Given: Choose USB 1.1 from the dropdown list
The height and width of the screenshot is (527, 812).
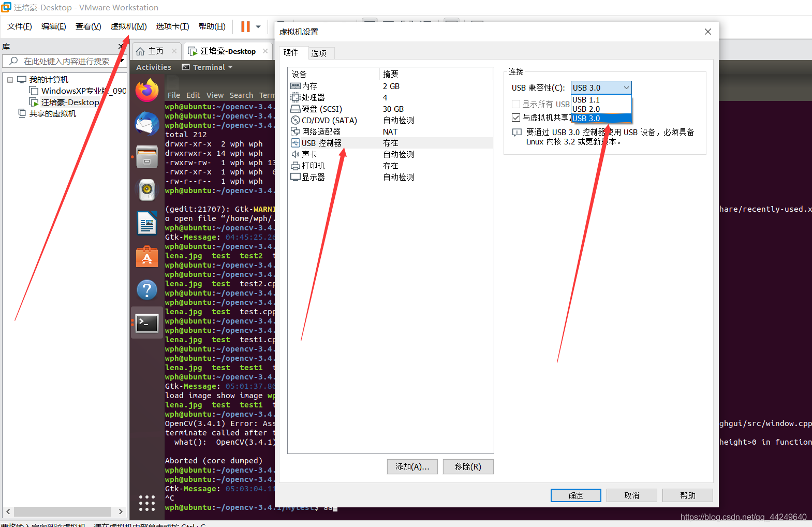Looking at the screenshot, I should click(601, 99).
